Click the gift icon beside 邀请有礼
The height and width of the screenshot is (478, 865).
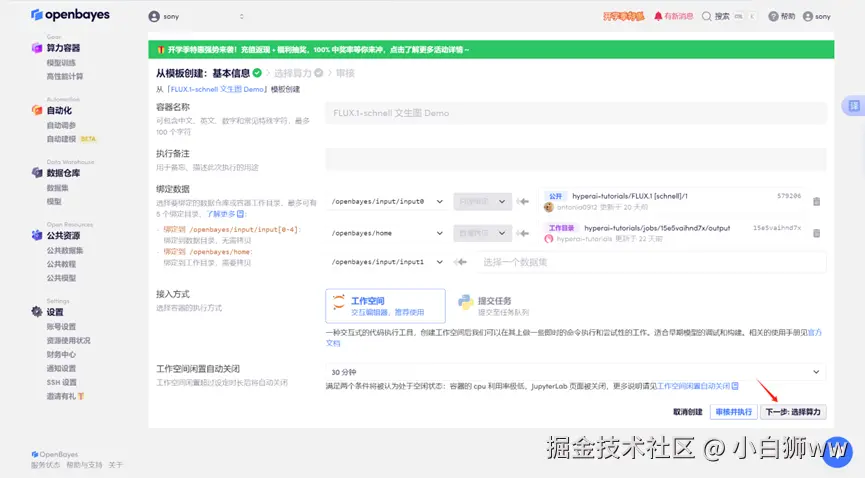pyautogui.click(x=81, y=396)
